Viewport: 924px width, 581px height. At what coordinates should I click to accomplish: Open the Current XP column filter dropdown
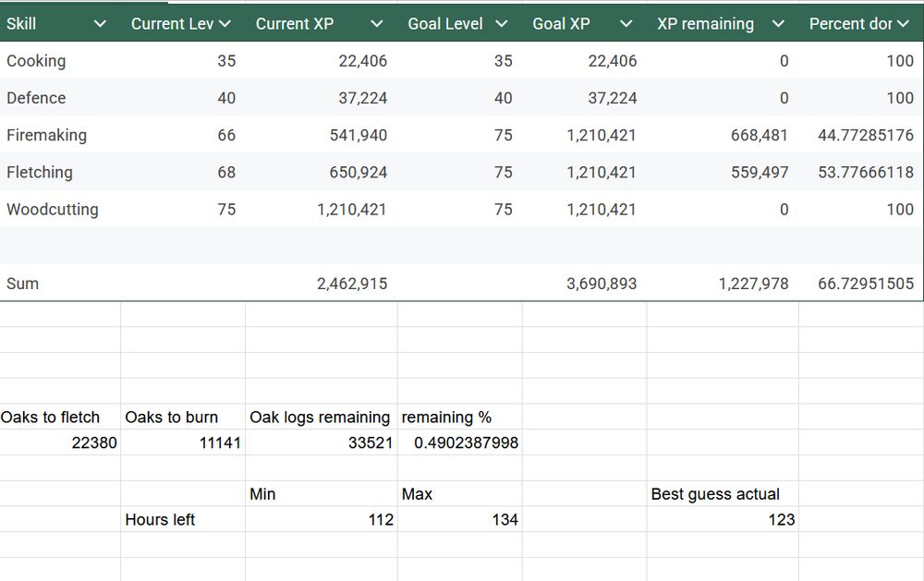377,24
